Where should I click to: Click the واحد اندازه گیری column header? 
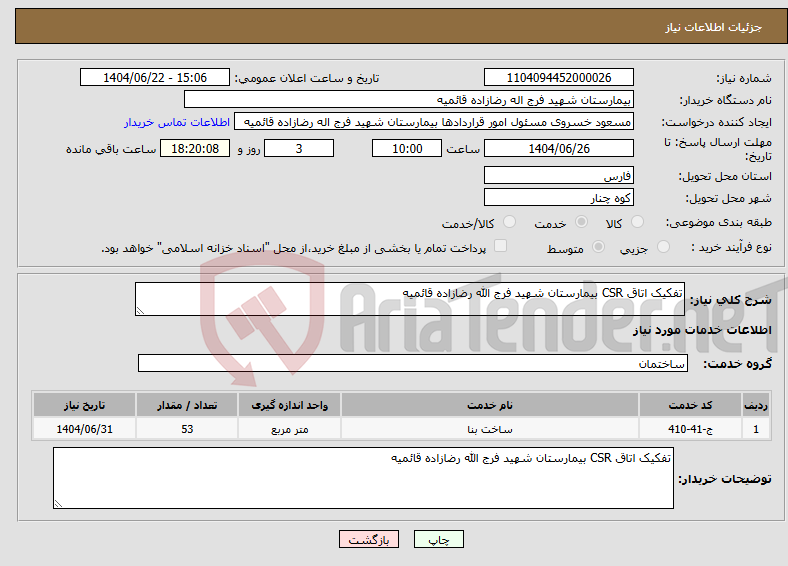point(289,405)
